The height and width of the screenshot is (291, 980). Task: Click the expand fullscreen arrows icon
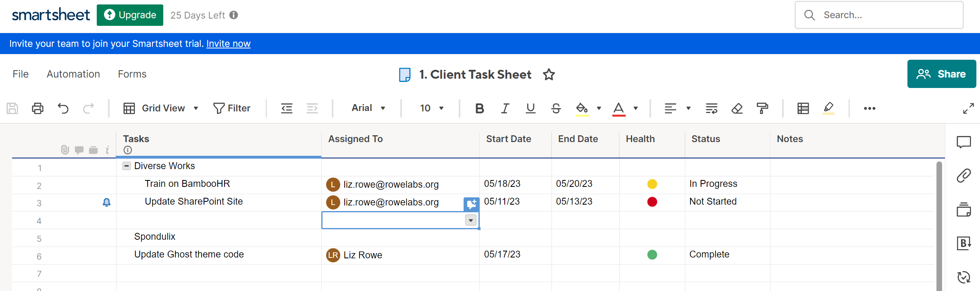[x=968, y=108]
